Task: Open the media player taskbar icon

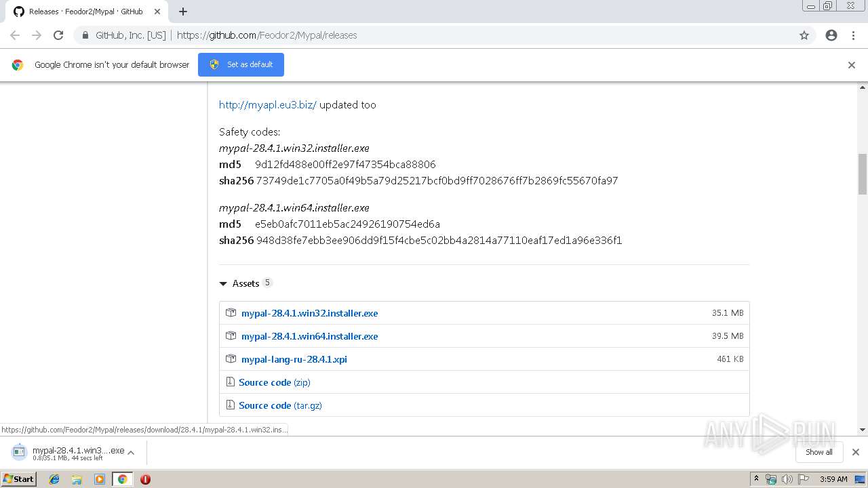Action: click(100, 479)
